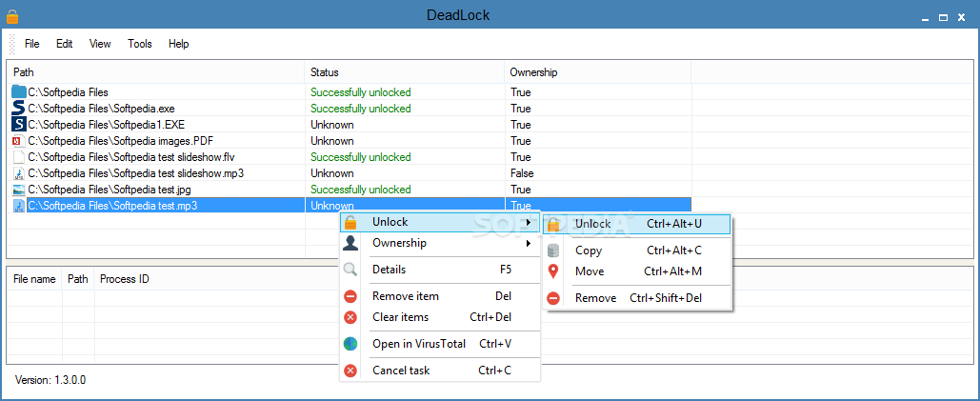Click the Process ID column header

coord(125,279)
